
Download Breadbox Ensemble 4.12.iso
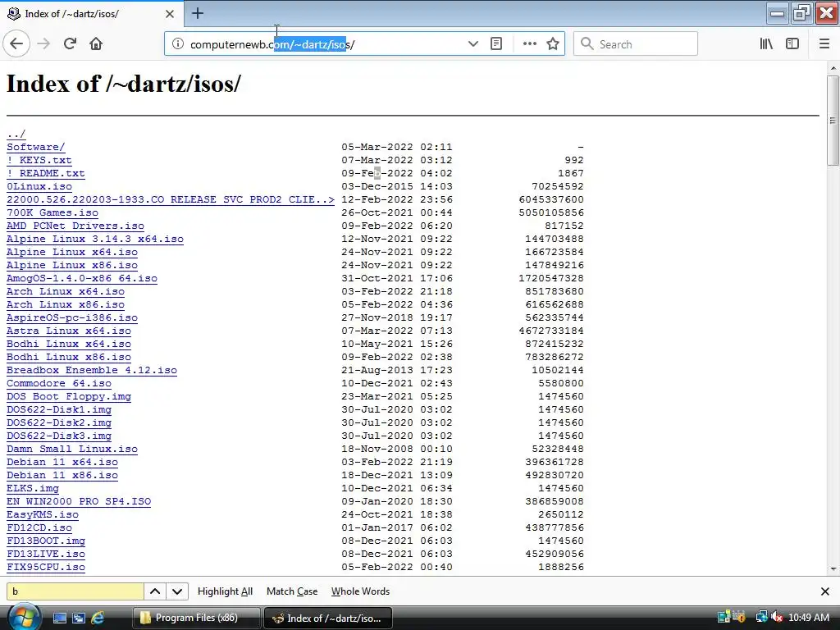[92, 370]
